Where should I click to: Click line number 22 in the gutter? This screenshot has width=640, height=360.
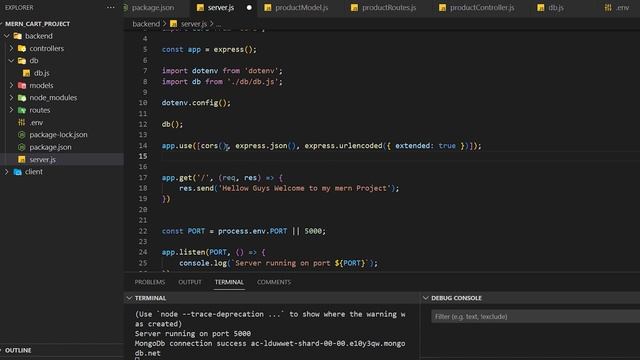click(x=142, y=231)
